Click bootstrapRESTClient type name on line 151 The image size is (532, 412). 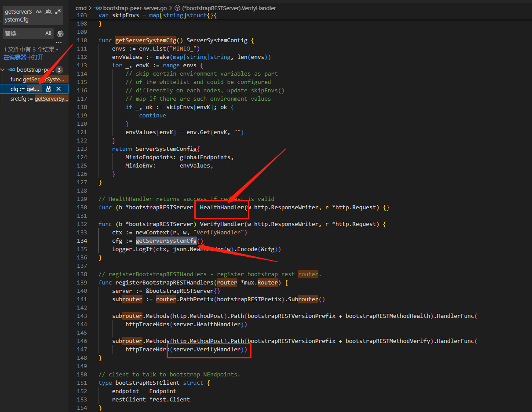(148, 383)
